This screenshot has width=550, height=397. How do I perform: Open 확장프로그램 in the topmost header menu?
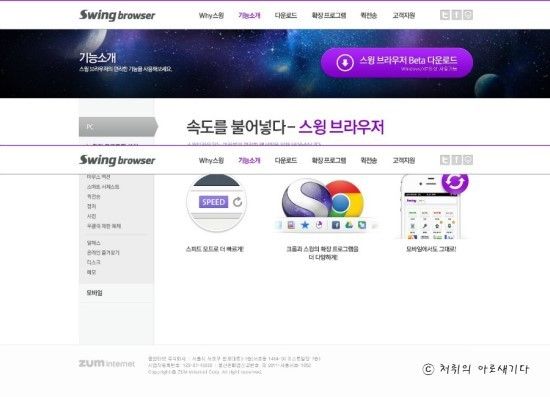click(x=329, y=15)
